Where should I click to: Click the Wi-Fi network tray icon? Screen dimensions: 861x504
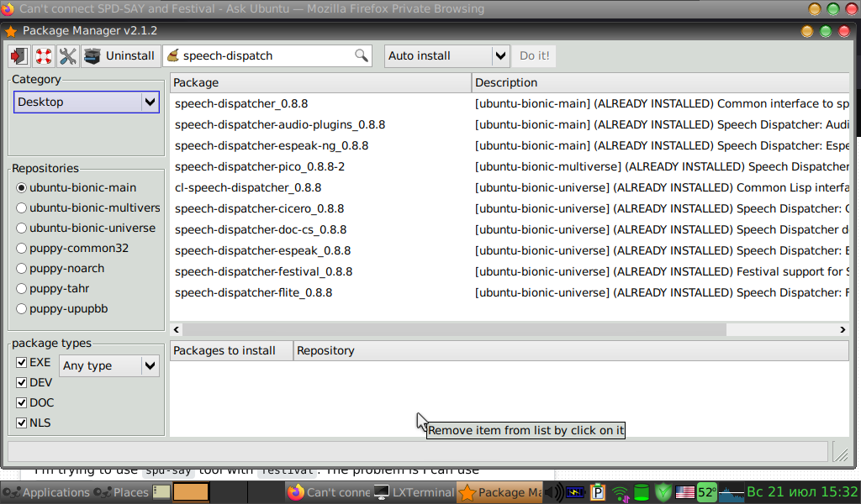[x=620, y=494]
